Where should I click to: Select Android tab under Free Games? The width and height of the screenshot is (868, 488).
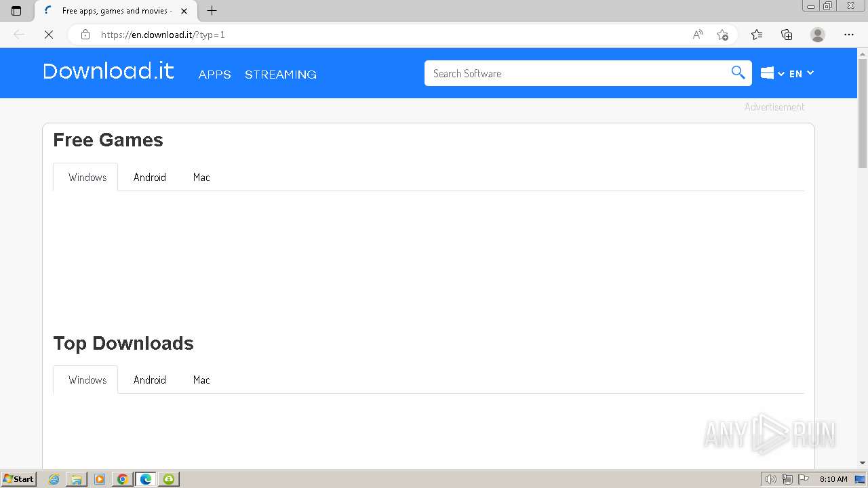pyautogui.click(x=150, y=177)
